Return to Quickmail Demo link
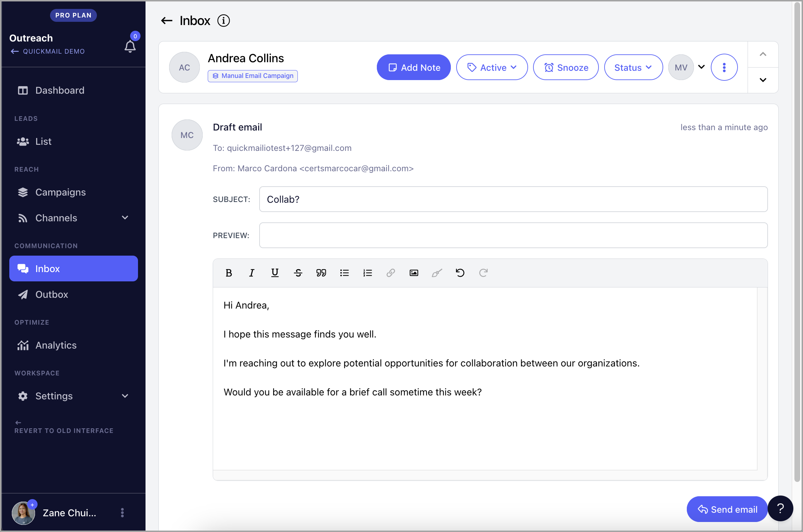 click(x=48, y=51)
